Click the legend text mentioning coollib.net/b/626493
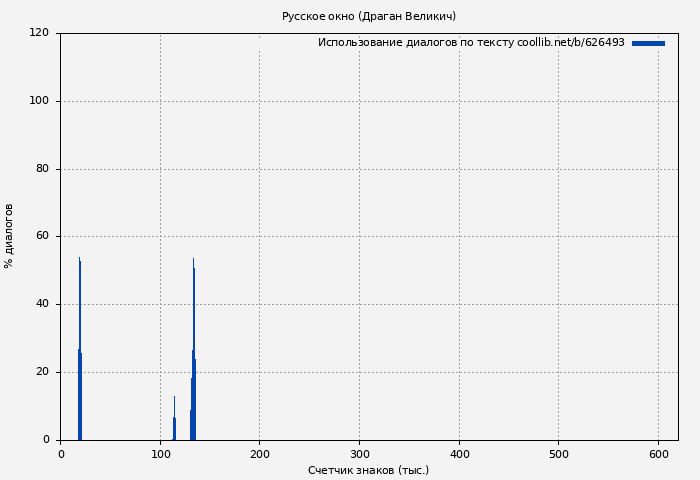The height and width of the screenshot is (480, 700). pos(470,43)
